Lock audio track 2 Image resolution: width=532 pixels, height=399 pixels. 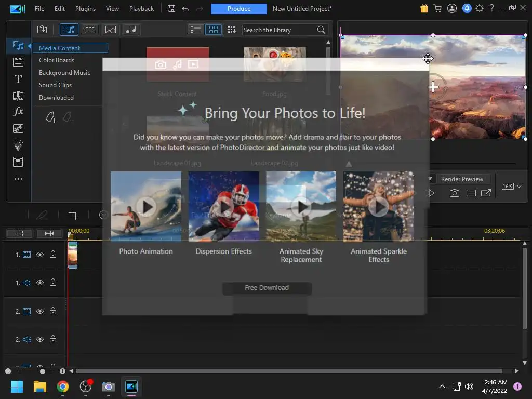(x=53, y=339)
